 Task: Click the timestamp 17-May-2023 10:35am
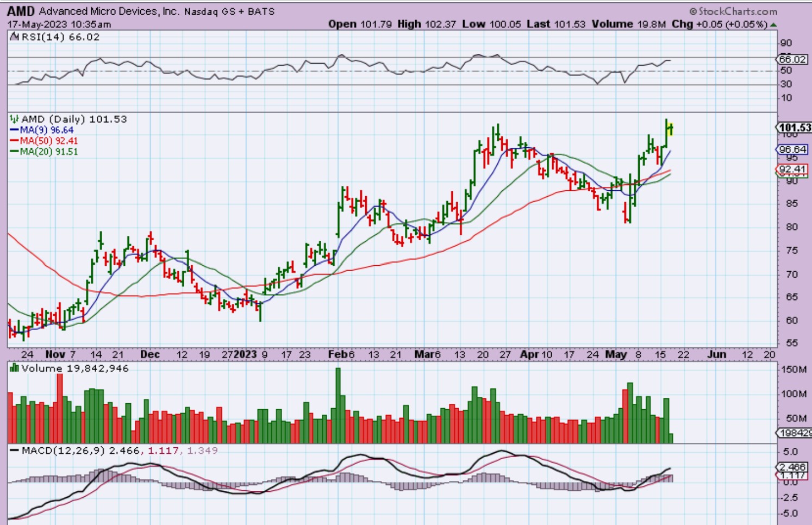(x=59, y=24)
